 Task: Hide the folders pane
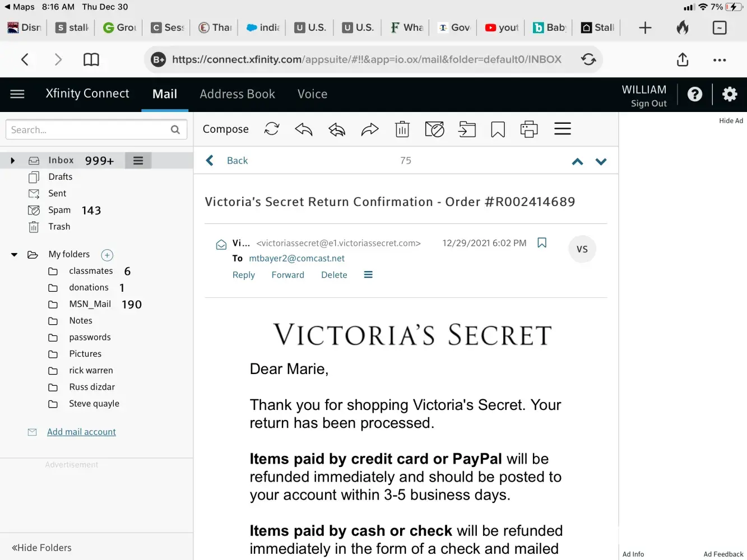coord(42,548)
